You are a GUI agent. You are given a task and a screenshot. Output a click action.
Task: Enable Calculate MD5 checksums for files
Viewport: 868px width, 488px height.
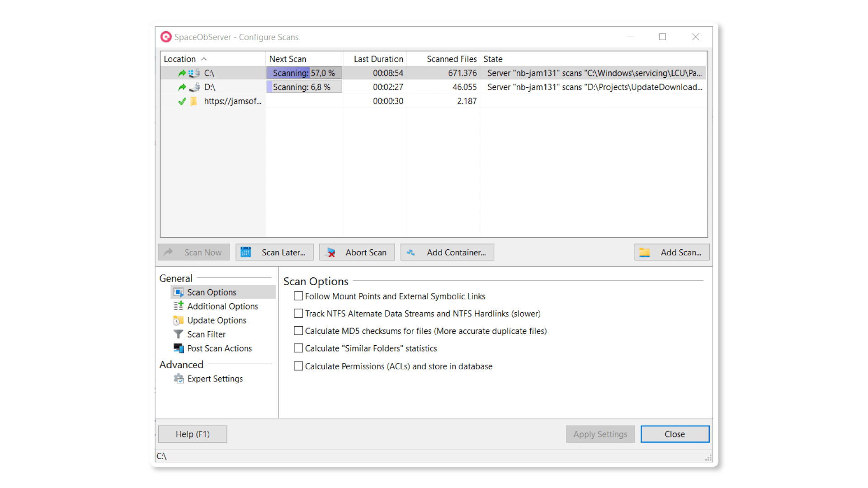click(x=298, y=331)
